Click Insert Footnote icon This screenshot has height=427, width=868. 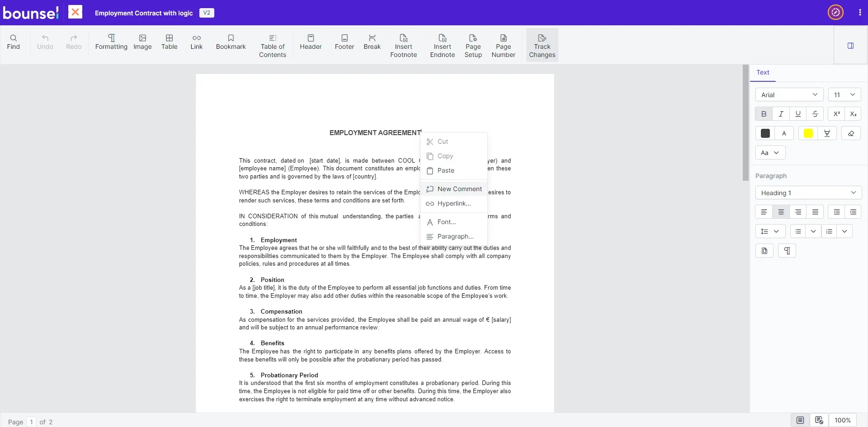click(x=403, y=38)
